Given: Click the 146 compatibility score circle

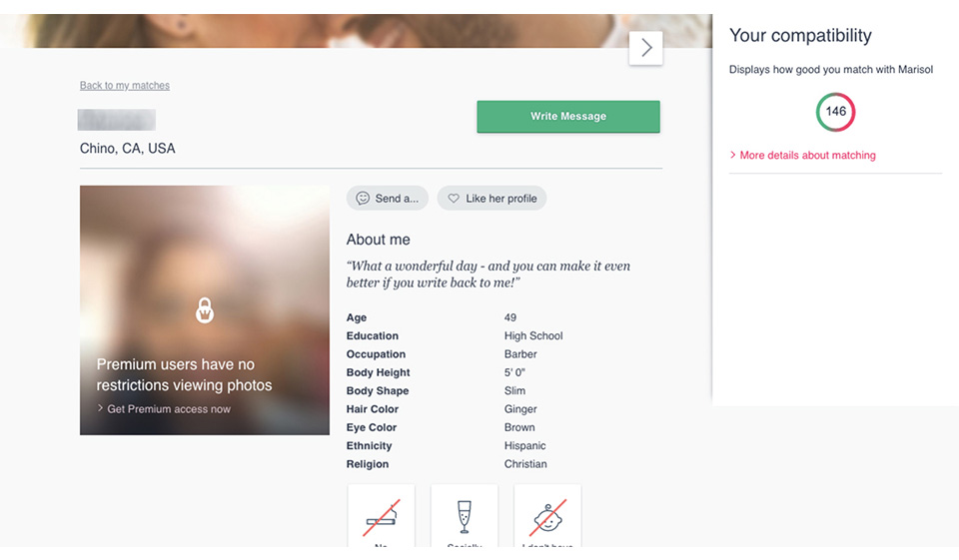Looking at the screenshot, I should (836, 112).
